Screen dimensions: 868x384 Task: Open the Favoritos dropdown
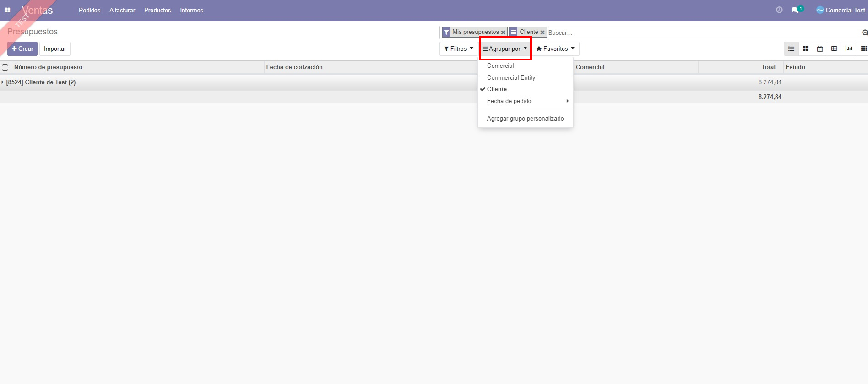click(555, 49)
